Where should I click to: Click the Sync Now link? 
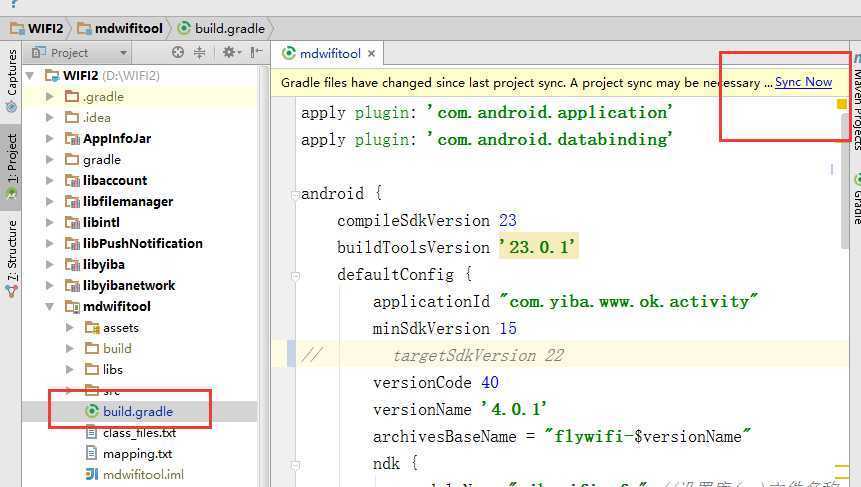click(x=803, y=82)
